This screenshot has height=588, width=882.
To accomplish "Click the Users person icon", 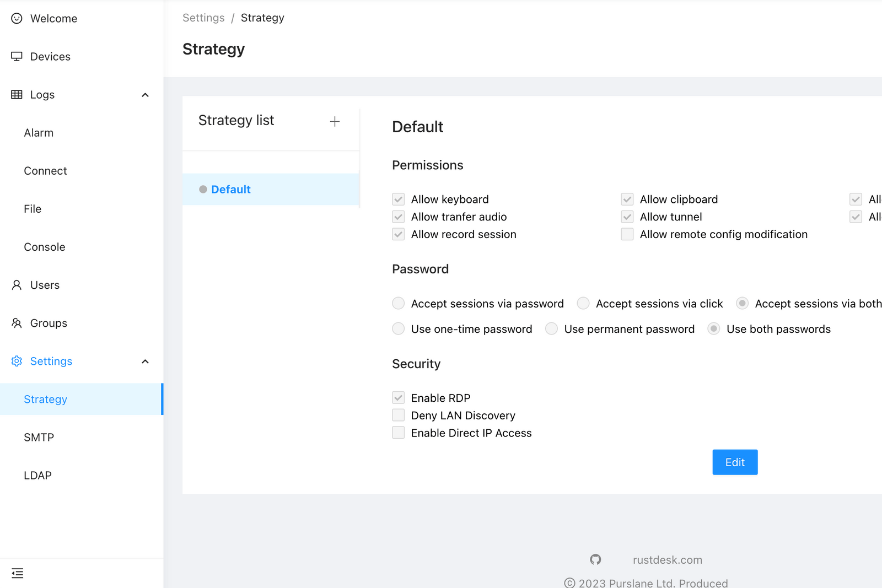I will pyautogui.click(x=17, y=285).
